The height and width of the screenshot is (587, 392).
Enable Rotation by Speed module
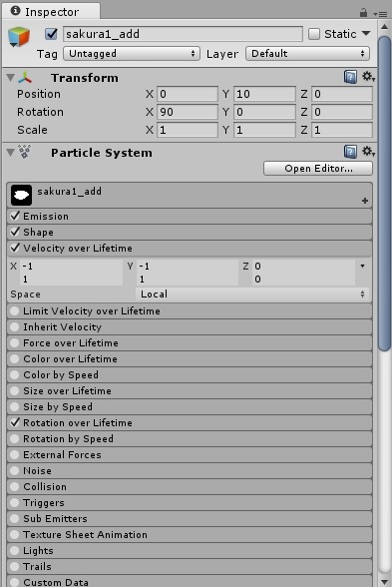(x=15, y=439)
